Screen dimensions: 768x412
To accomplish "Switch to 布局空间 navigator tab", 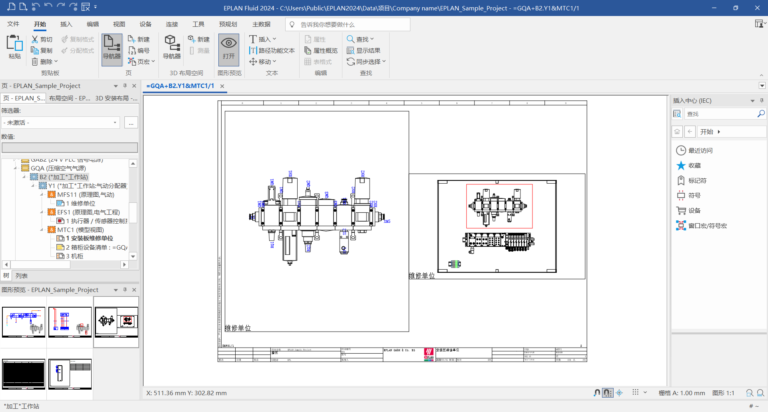I will 69,98.
